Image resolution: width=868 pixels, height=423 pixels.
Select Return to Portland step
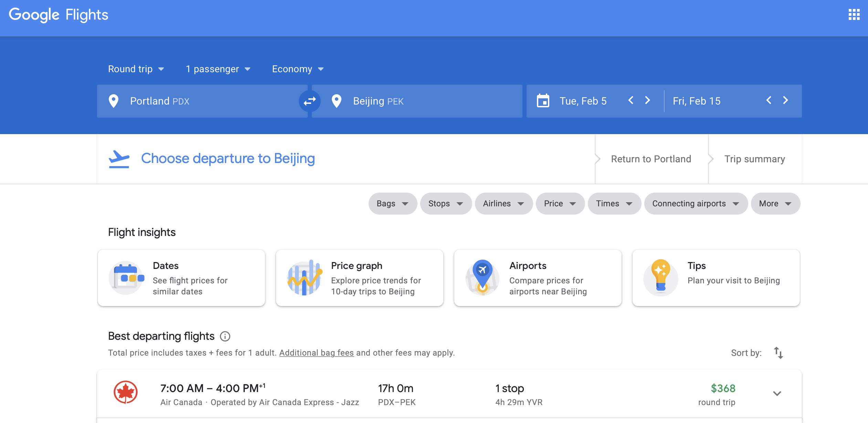pyautogui.click(x=651, y=159)
